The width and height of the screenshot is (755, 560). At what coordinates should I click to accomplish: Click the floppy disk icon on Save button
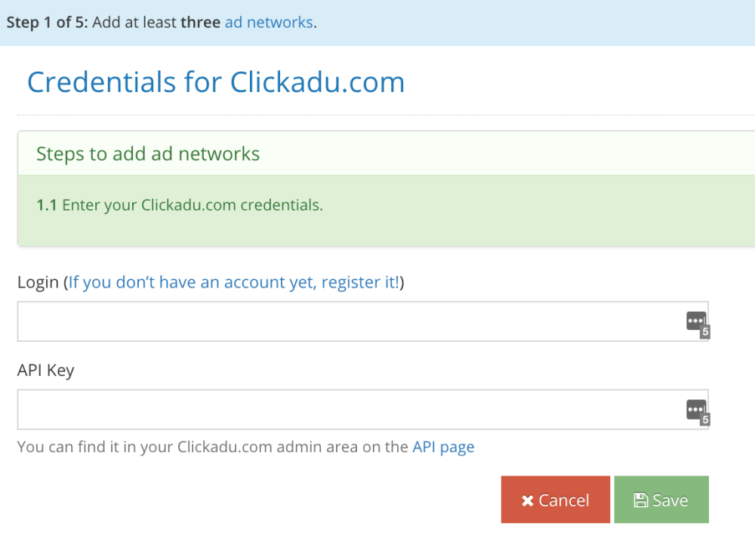[x=640, y=500]
